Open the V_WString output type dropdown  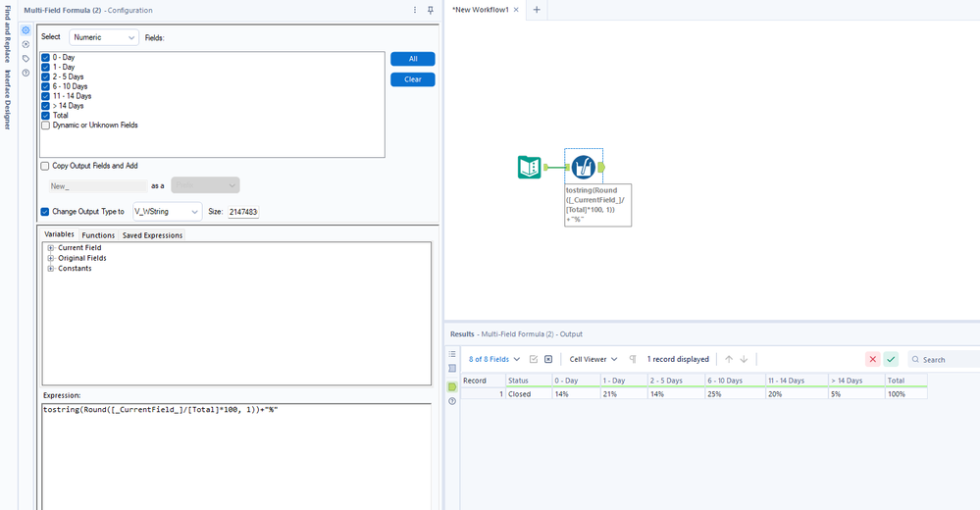pyautogui.click(x=167, y=212)
